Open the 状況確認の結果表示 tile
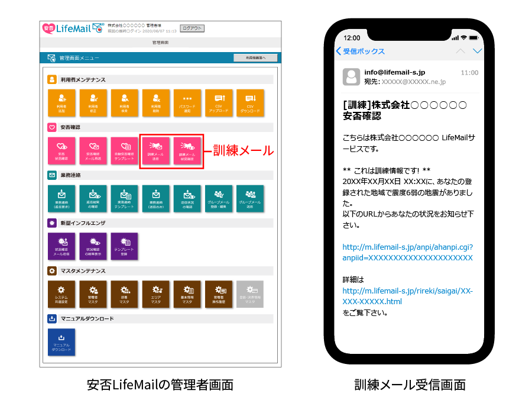 click(x=93, y=246)
